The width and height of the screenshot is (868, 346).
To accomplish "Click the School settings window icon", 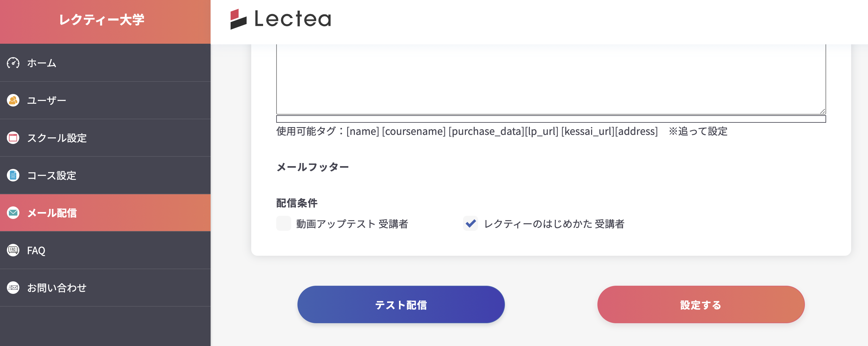I will 13,138.
